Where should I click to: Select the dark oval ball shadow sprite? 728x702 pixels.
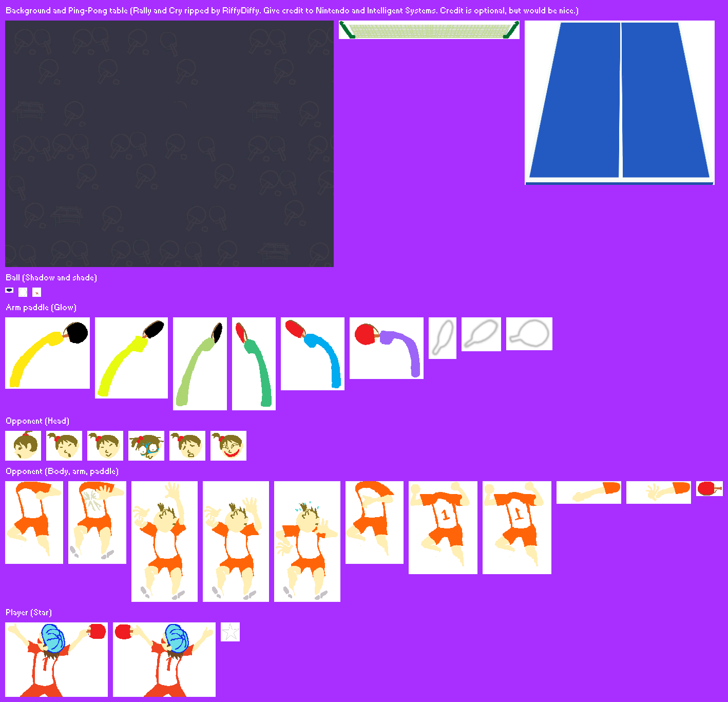pos(9,290)
